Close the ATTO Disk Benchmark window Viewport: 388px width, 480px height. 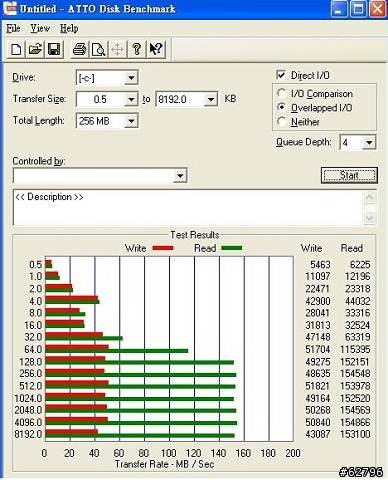click(x=378, y=9)
